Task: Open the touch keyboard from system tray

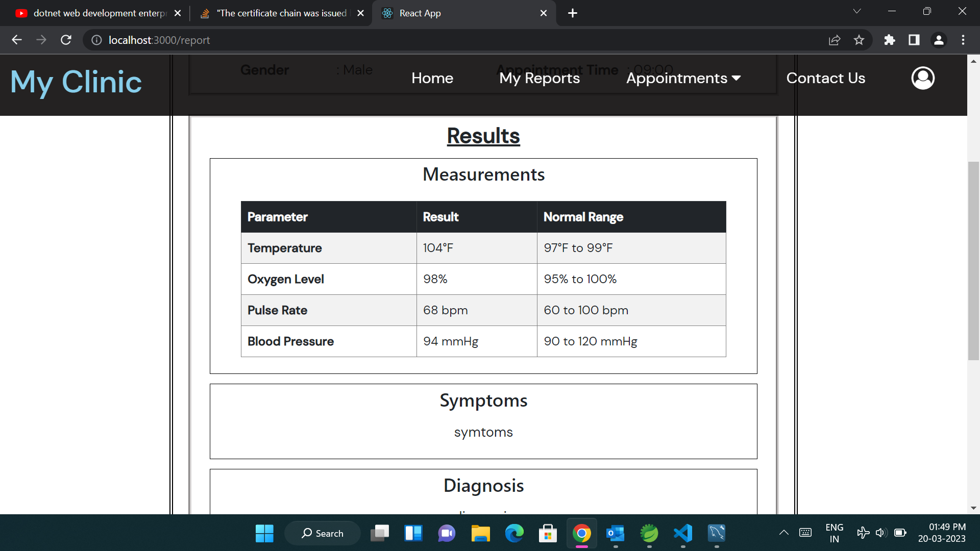Action: pos(805,533)
